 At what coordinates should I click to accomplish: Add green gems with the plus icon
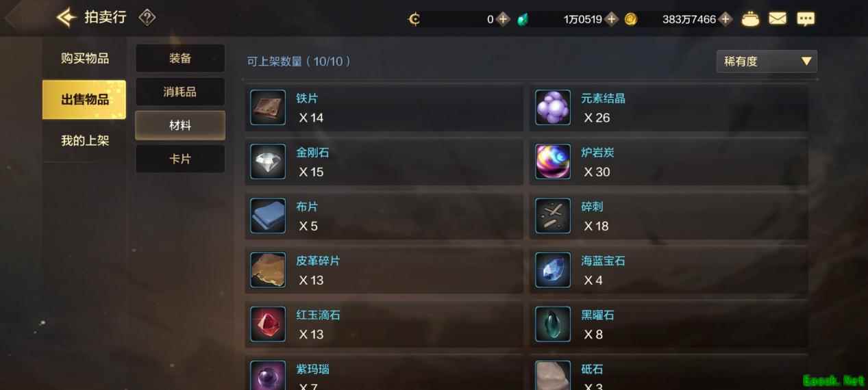tap(612, 19)
